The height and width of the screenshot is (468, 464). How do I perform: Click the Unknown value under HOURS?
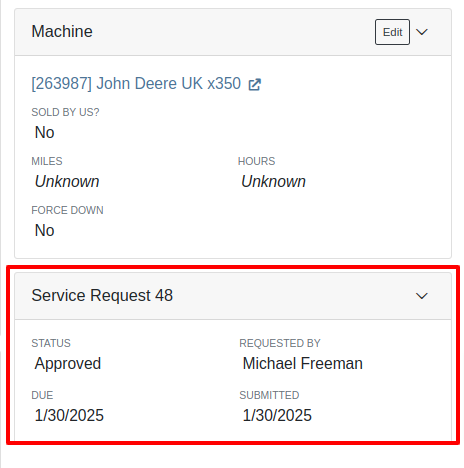[273, 182]
